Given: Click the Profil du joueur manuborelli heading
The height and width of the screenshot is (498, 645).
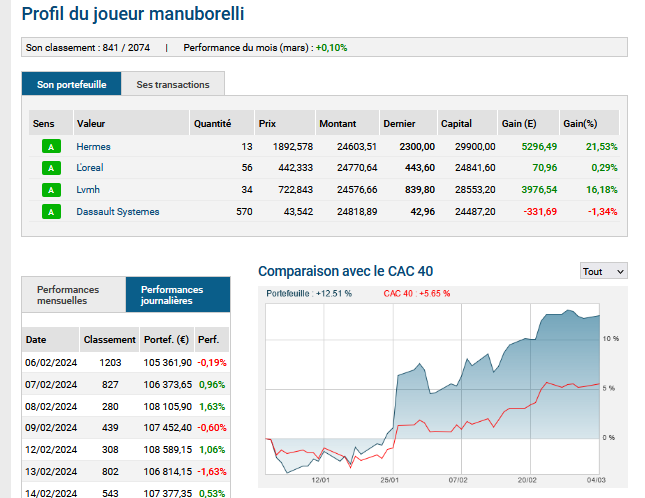Looking at the screenshot, I should [133, 14].
